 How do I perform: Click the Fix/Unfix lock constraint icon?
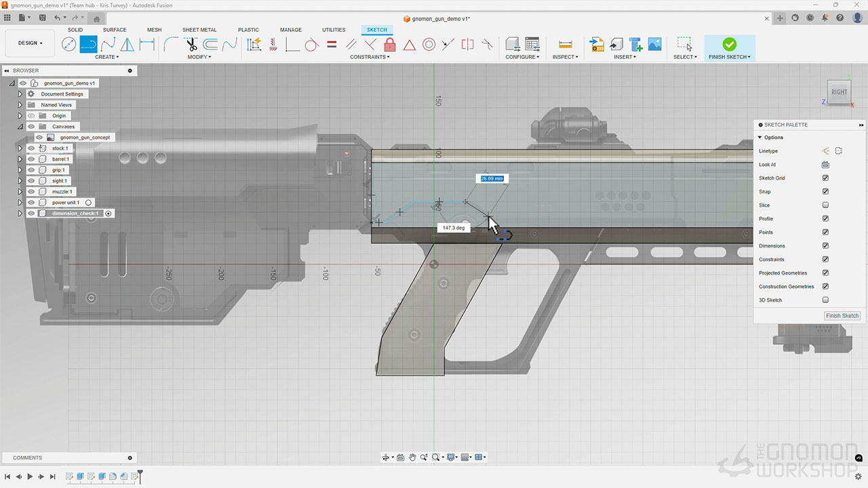tap(390, 45)
